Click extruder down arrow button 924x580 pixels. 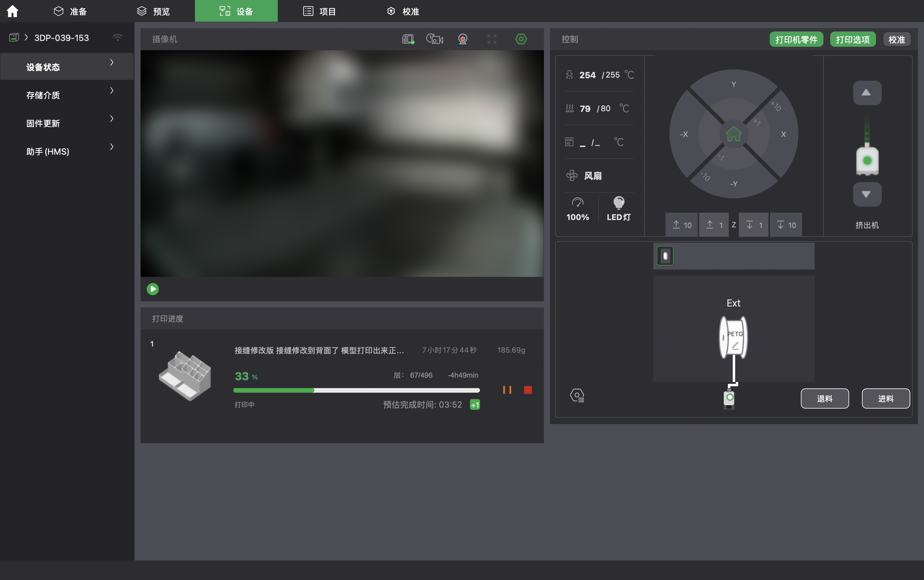pos(867,194)
